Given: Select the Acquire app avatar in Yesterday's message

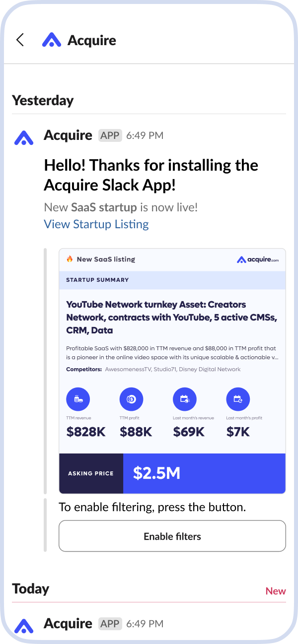Looking at the screenshot, I should click(x=23, y=137).
